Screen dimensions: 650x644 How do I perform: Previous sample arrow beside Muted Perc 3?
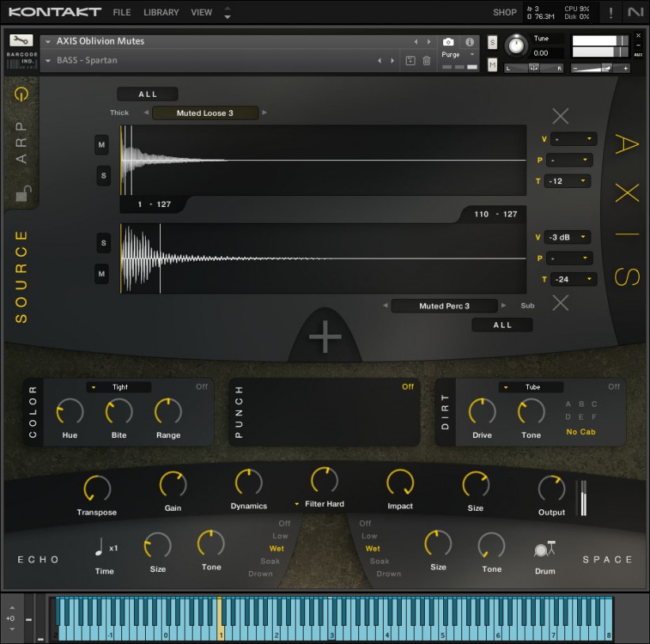pyautogui.click(x=385, y=305)
